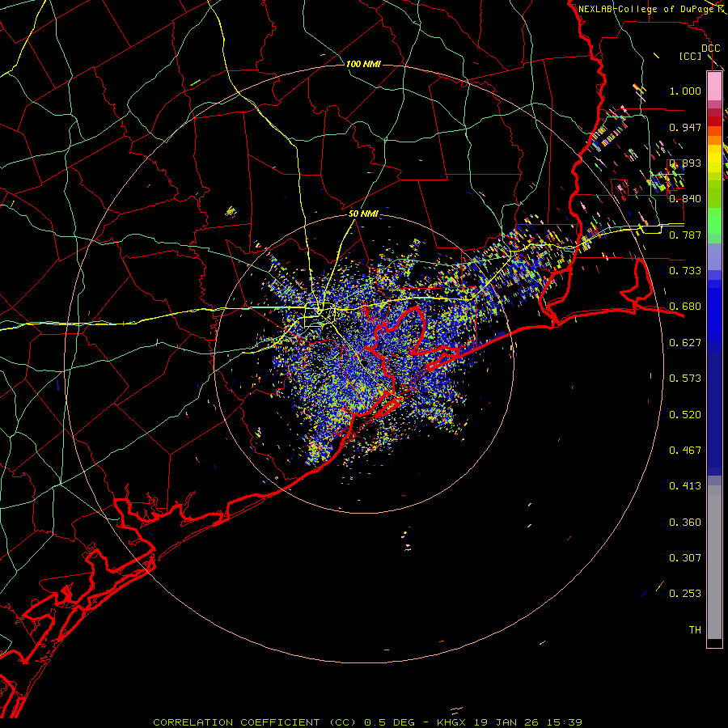Pick the red band on the color scale

click(x=714, y=121)
